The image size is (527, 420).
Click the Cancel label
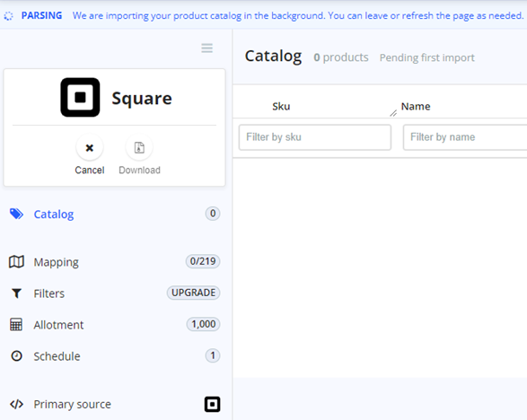tap(90, 170)
